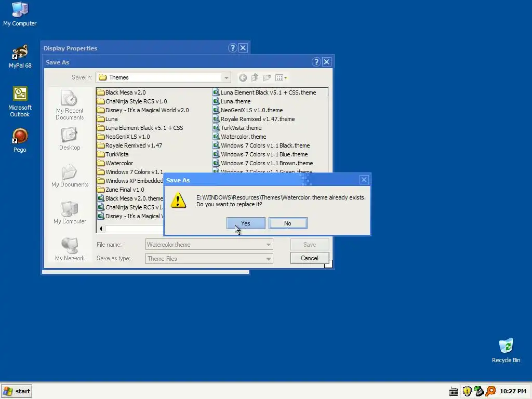Expand the File name dropdown arrow
This screenshot has height=399, width=532.
click(x=269, y=245)
